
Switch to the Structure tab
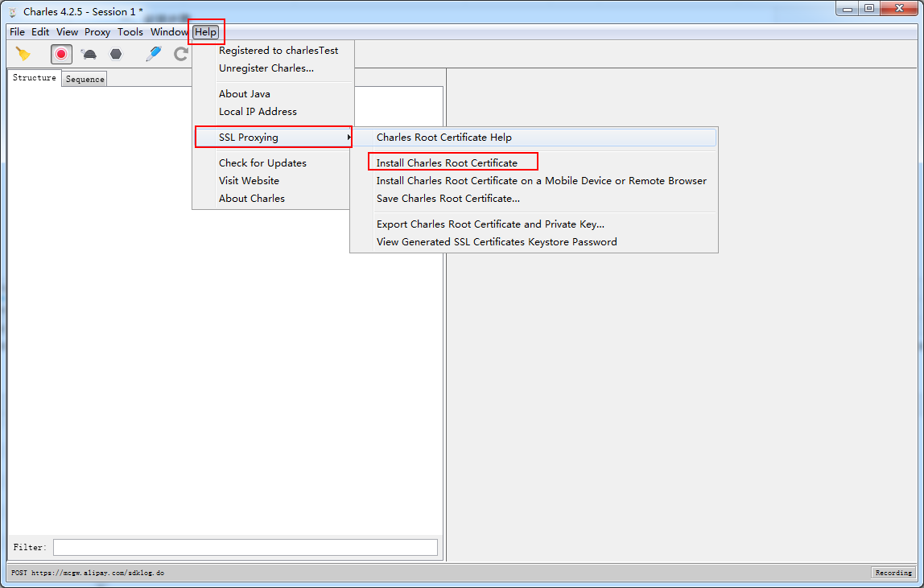(x=34, y=78)
